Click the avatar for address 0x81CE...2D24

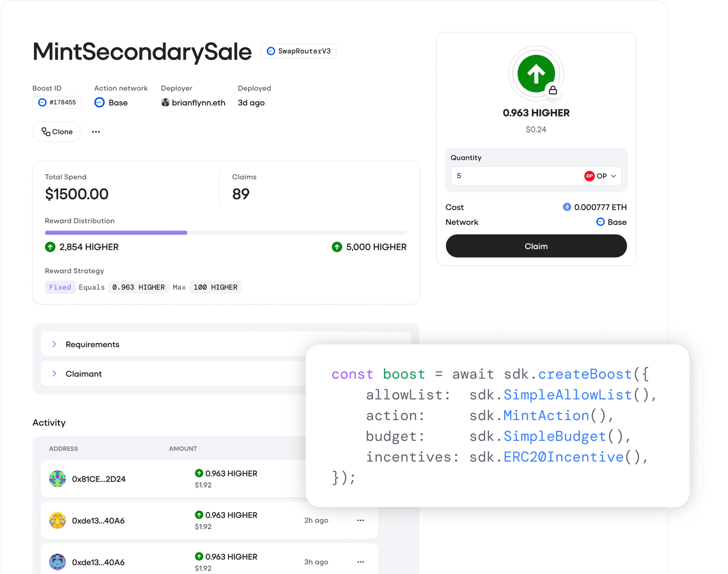(57, 479)
